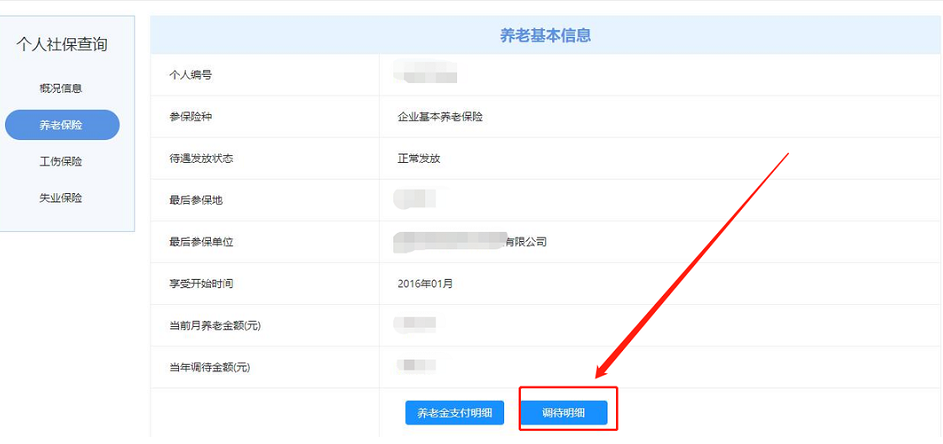
Task: Click the 当年调待金额(元) label
Action: click(210, 367)
